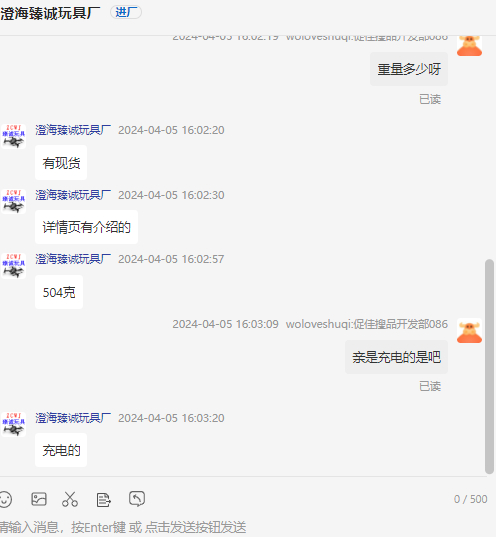Open 澄海臻诚玩具厂 name at 16:03:20
This screenshot has height=537, width=496.
click(x=73, y=418)
